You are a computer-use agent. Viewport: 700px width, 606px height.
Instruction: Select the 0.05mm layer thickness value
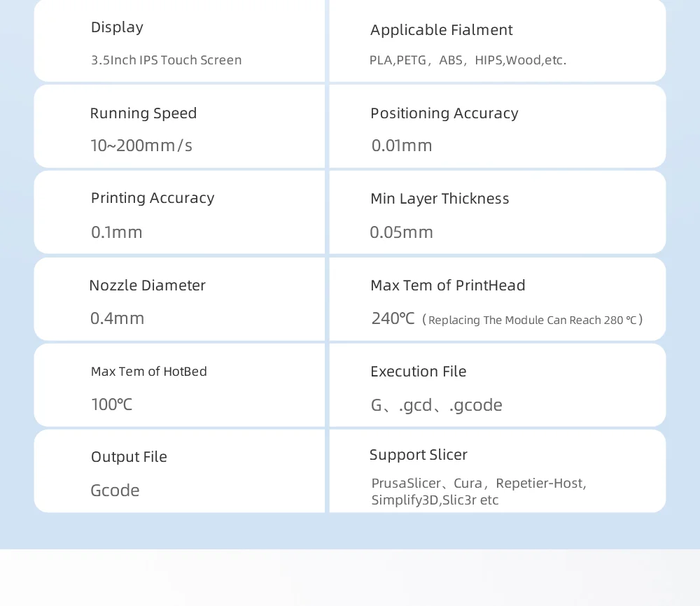[x=401, y=232]
